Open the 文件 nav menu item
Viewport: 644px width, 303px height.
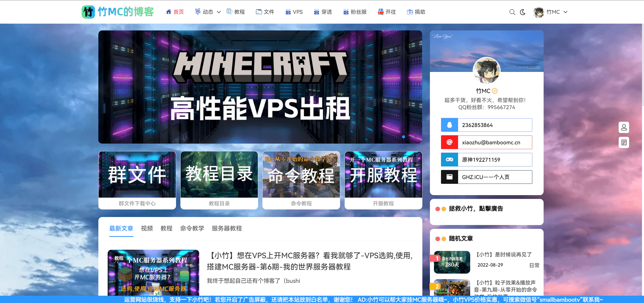point(265,12)
